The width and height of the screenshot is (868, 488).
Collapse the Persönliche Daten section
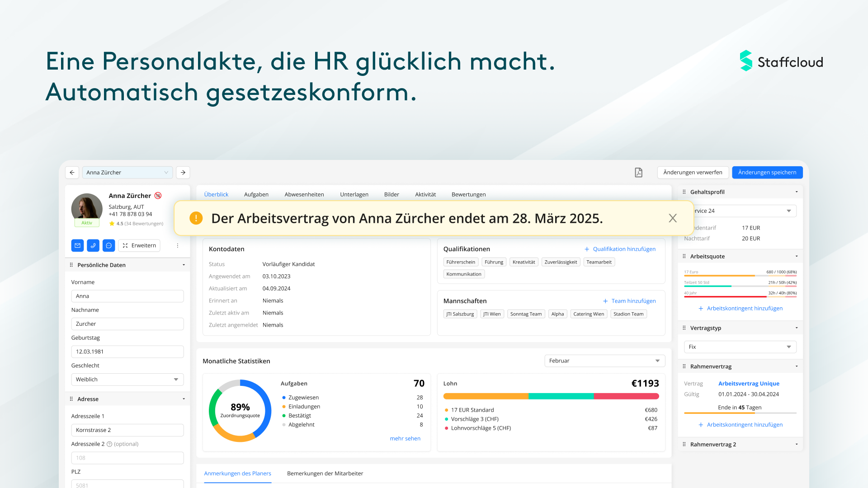184,265
